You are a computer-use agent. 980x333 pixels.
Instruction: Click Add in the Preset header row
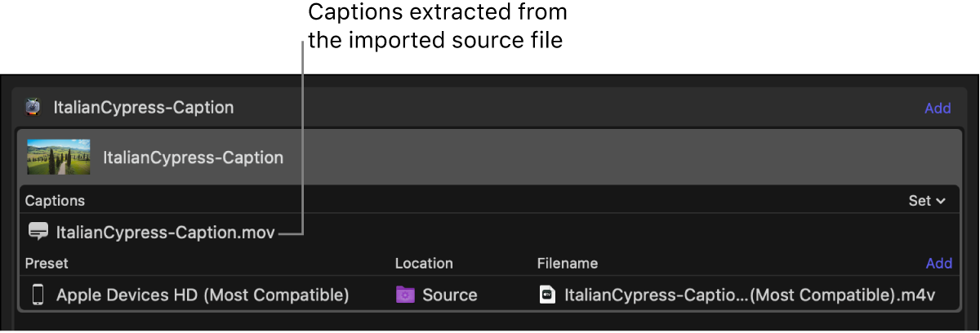coord(938,264)
